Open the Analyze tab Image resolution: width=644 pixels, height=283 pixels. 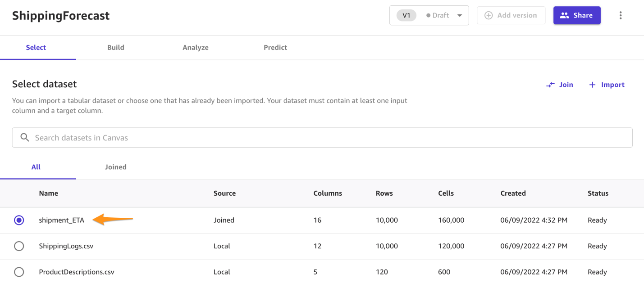(196, 47)
